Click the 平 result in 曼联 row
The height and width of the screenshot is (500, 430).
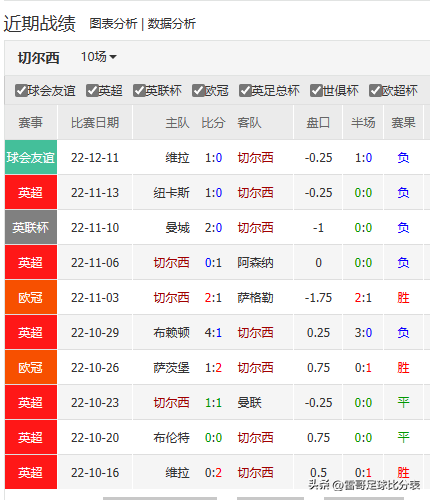click(x=403, y=403)
